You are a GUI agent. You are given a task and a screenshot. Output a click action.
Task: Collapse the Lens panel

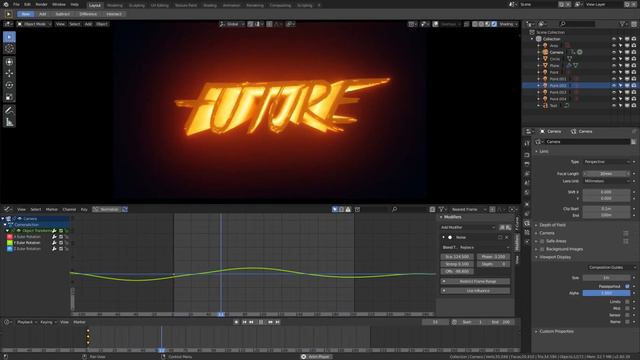coord(544,151)
